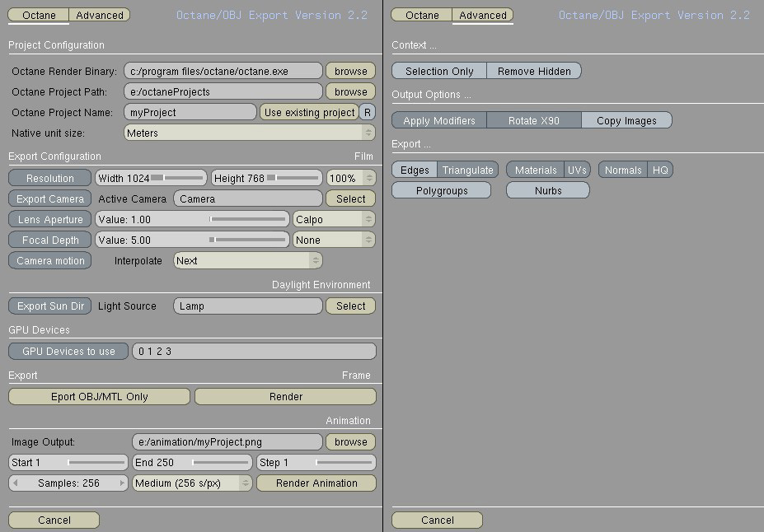Click the R button beside project name

368,112
